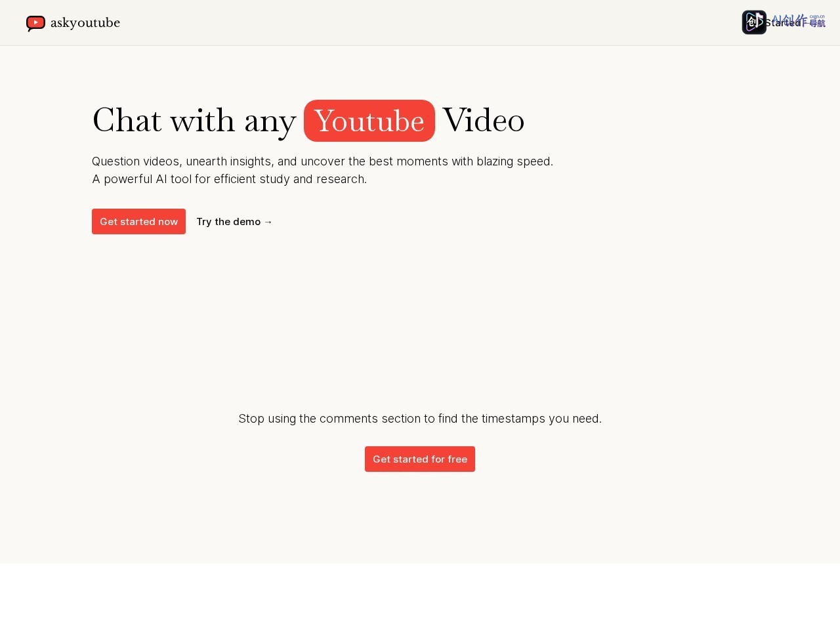The width and height of the screenshot is (840, 630).
Task: Click the text 'Question videos, unearth insights' line
Action: coord(322,161)
